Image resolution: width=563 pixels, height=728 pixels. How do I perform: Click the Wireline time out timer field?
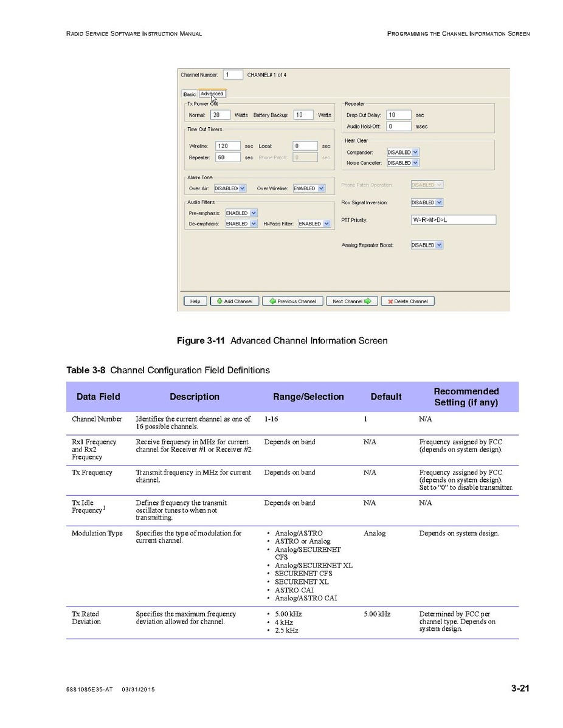point(227,146)
